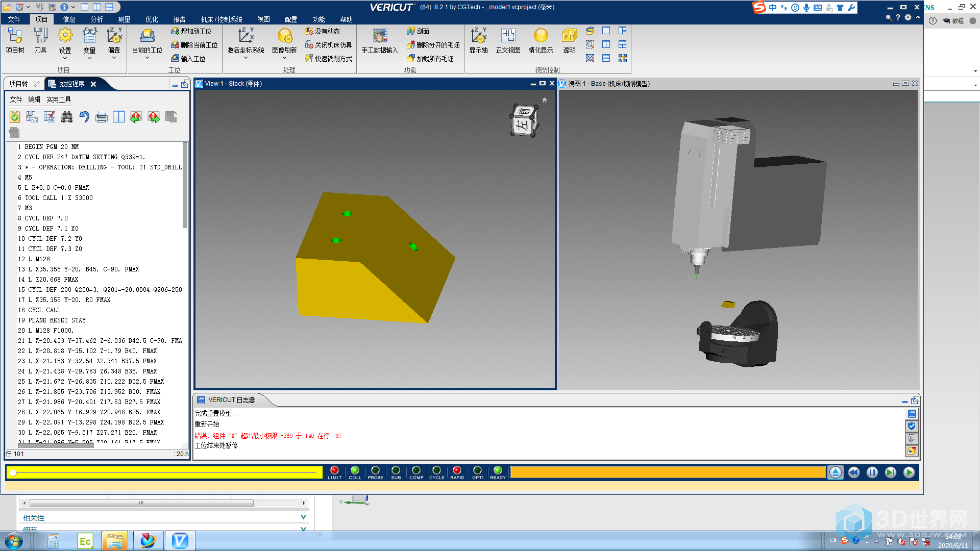980x551 pixels.
Task: Click the binoculars find icon
Action: click(67, 117)
